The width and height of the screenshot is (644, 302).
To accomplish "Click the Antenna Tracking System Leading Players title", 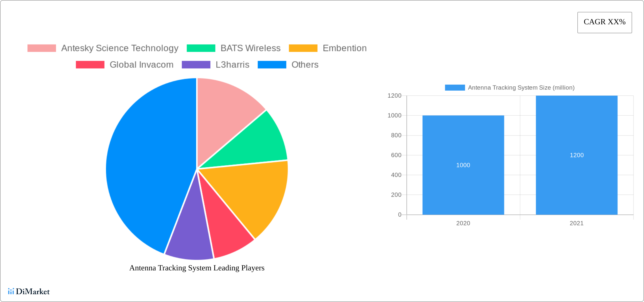I will tap(197, 268).
